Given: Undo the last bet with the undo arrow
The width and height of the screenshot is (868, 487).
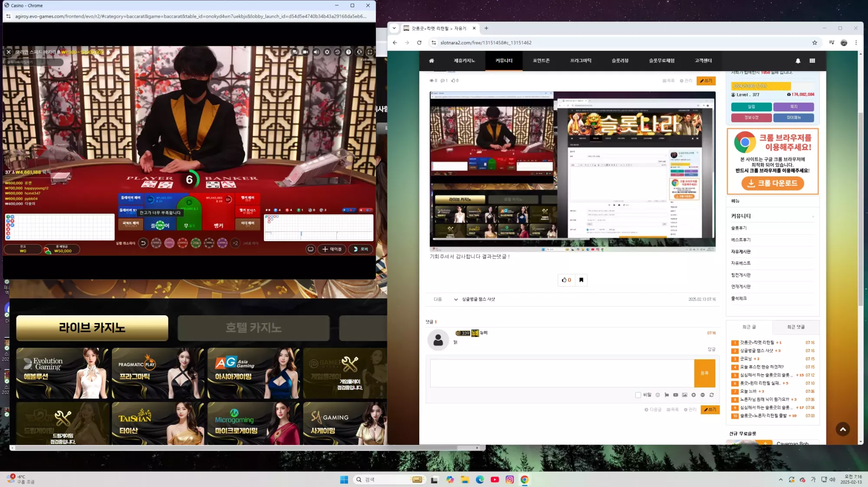Looking at the screenshot, I should tap(143, 243).
